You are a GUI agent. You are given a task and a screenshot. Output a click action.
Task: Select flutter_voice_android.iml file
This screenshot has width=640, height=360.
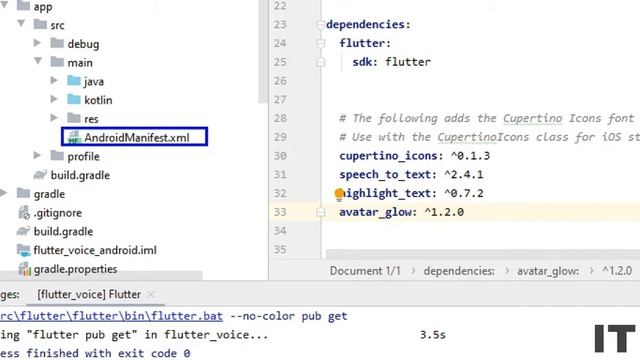tap(95, 250)
